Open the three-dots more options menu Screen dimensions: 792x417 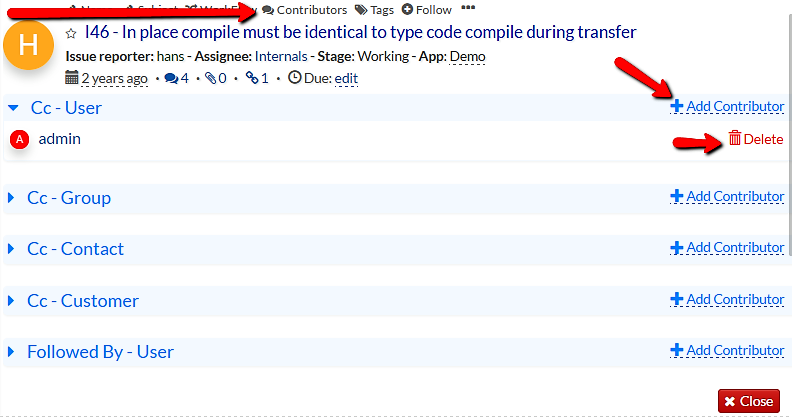coord(468,9)
